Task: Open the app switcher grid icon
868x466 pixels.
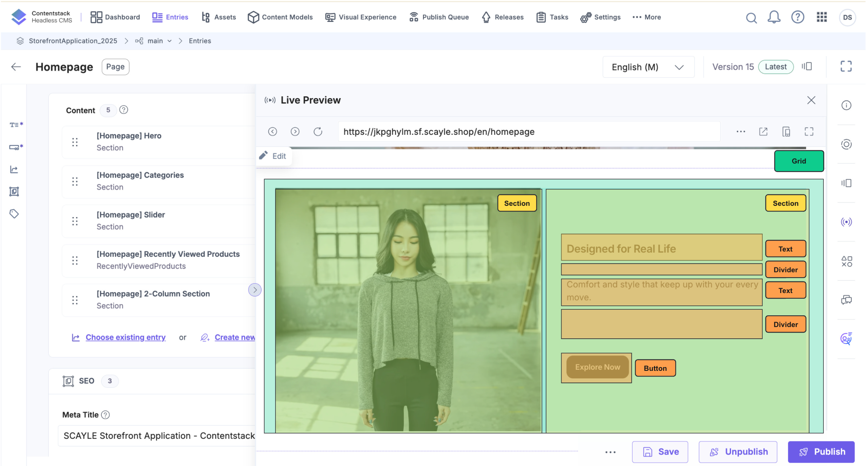Action: point(822,17)
